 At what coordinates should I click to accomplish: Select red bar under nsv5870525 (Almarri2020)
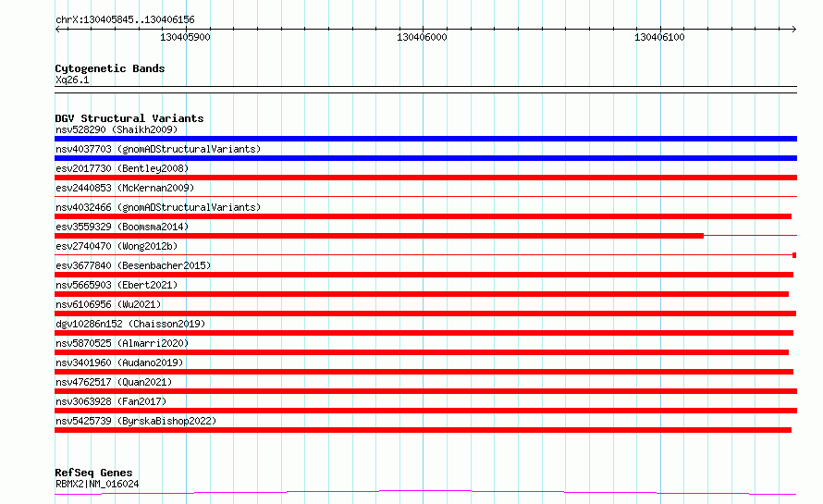click(x=422, y=352)
